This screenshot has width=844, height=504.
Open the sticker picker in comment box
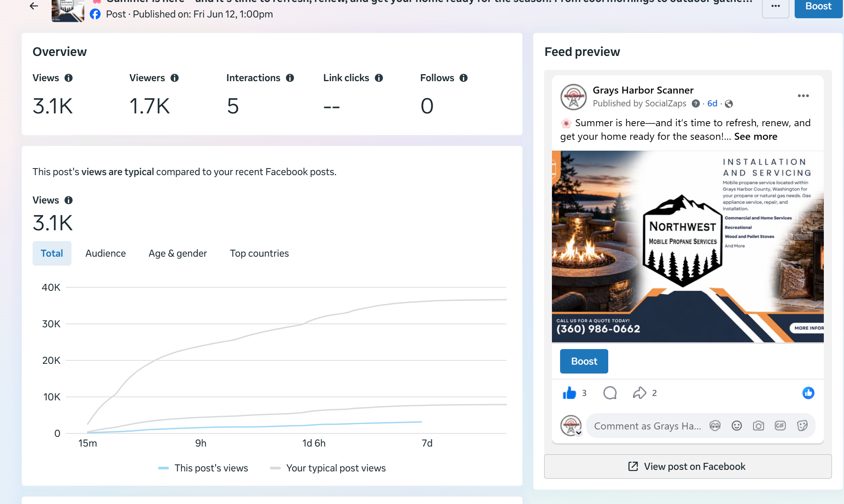pos(802,426)
